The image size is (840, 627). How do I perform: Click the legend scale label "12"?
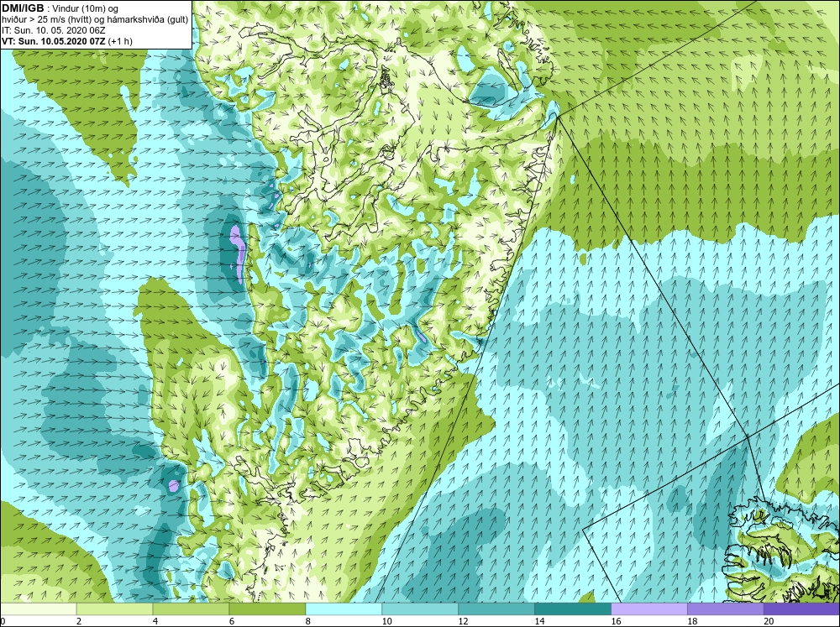(463, 621)
